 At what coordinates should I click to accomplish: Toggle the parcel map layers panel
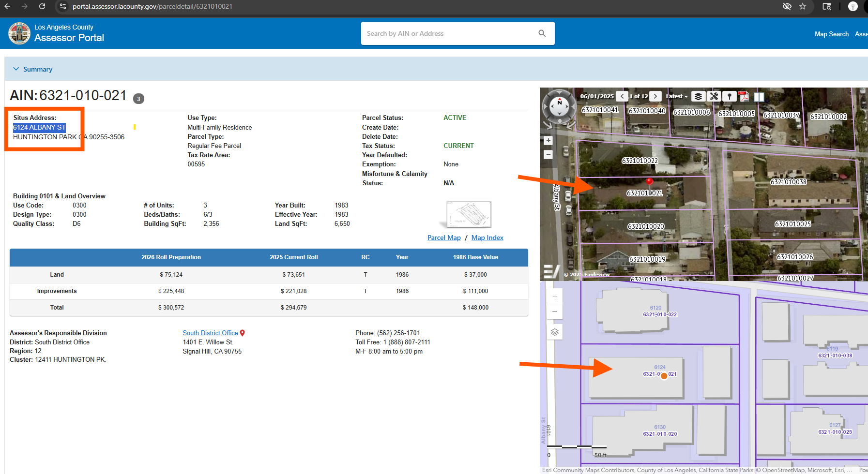click(x=555, y=332)
